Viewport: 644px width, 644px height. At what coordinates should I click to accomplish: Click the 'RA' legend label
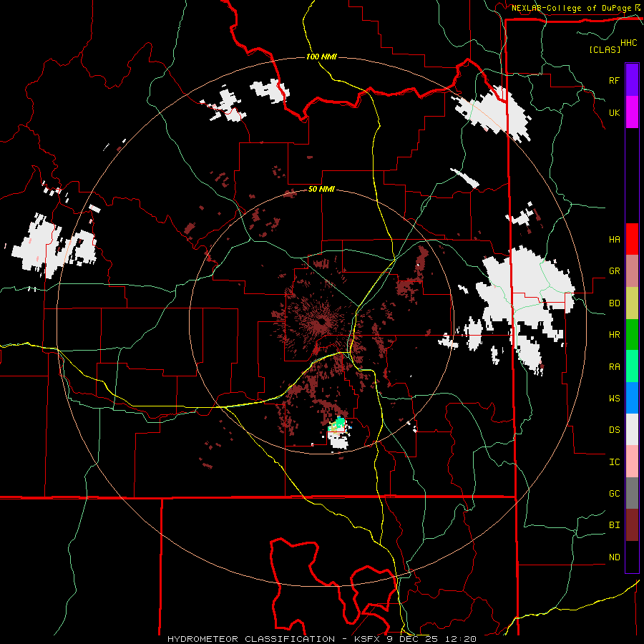614,367
